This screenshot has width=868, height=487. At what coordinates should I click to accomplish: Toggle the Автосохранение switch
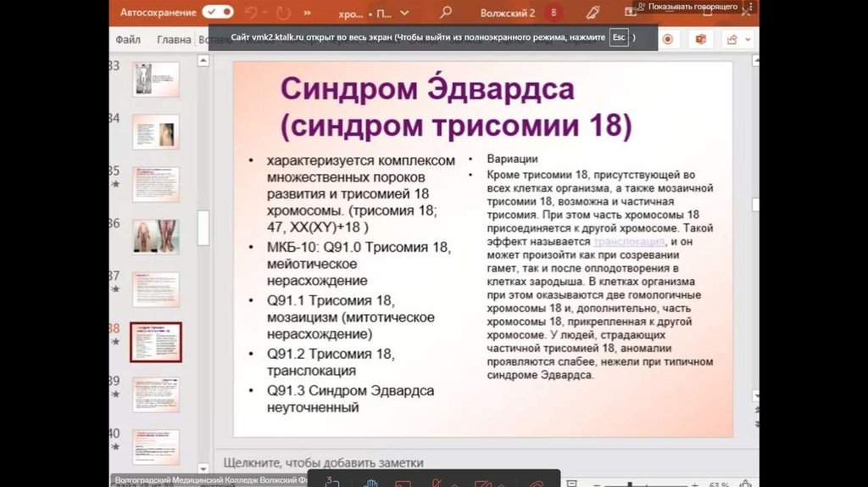(218, 13)
